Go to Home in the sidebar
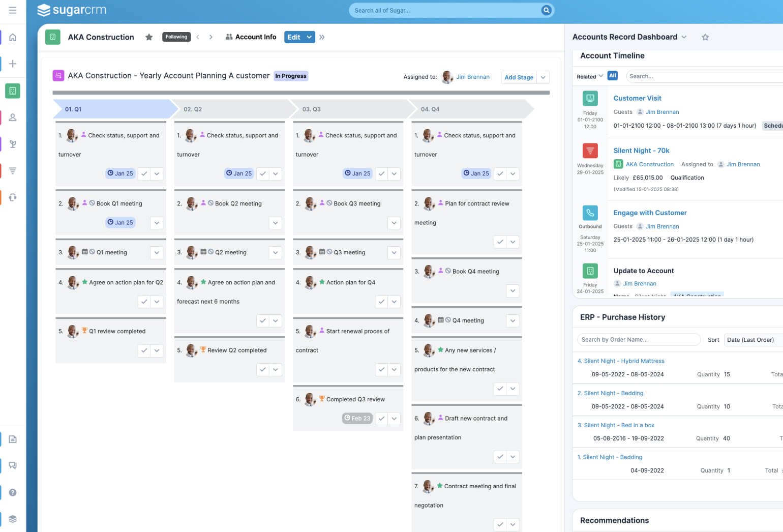783x532 pixels. pos(13,37)
